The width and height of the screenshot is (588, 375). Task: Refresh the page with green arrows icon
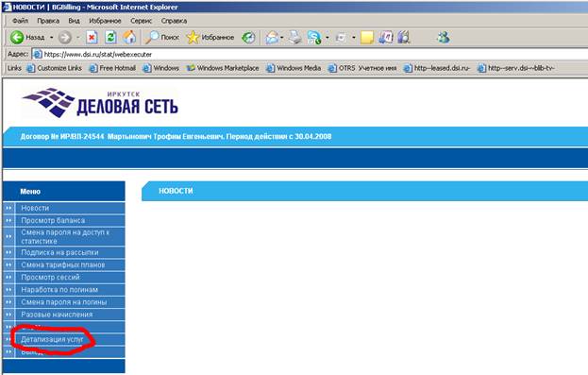pyautogui.click(x=110, y=38)
